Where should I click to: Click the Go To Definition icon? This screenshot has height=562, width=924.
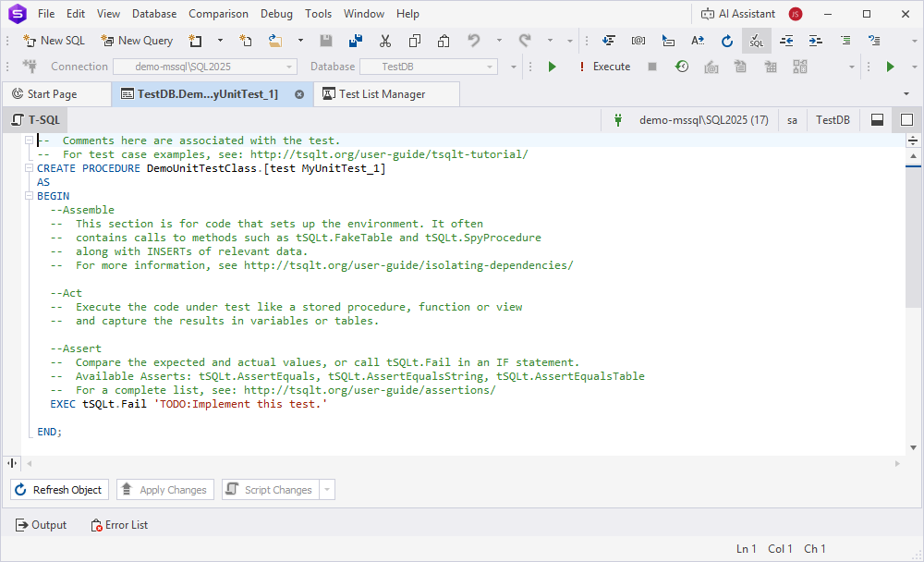(668, 41)
